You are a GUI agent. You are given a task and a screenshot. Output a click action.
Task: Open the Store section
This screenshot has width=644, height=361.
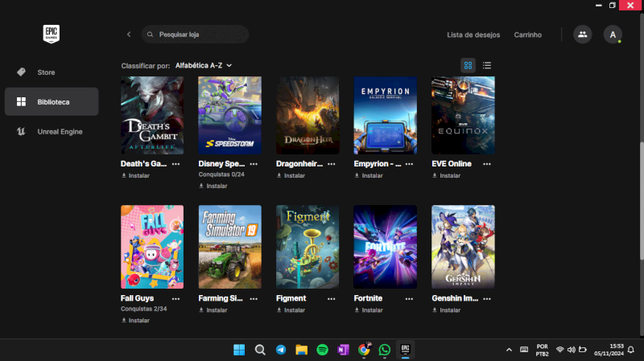pyautogui.click(x=46, y=72)
